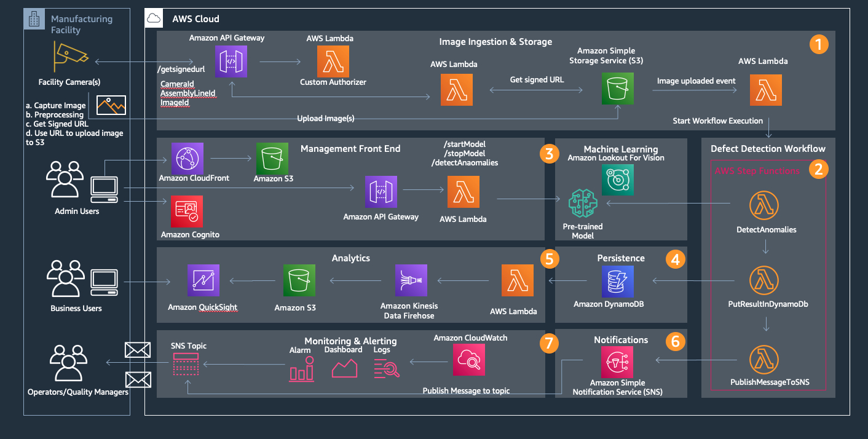
Task: Click the "Monitoring & Alerting" heading
Action: click(x=350, y=341)
